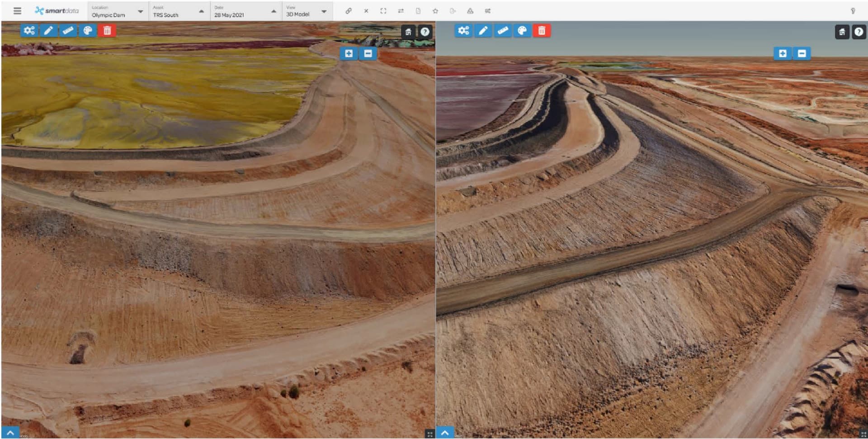Open the color palette tool in left viewer
This screenshot has width=868, height=439.
click(x=88, y=31)
